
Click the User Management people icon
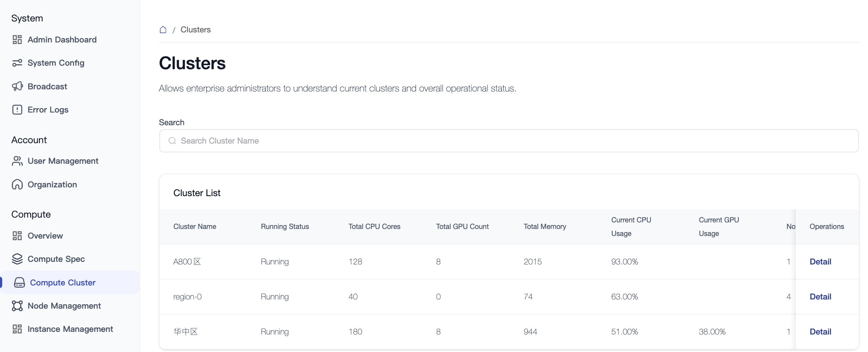(x=17, y=161)
